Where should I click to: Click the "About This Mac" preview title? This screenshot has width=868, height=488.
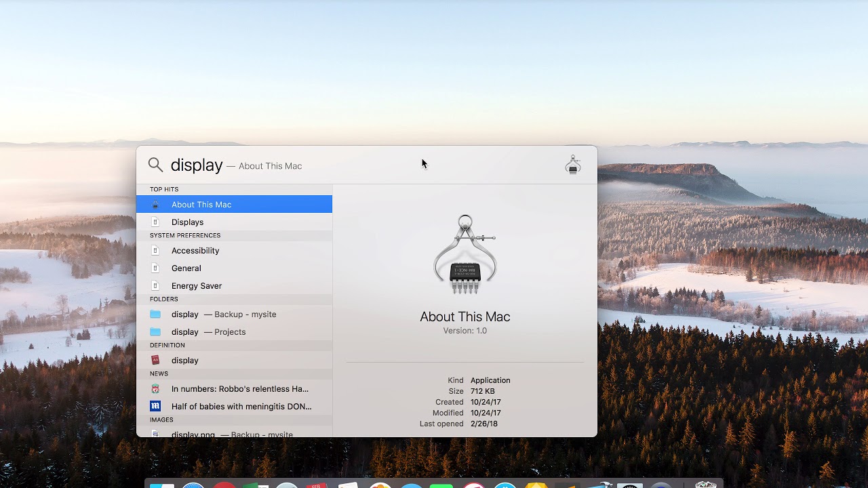coord(465,317)
